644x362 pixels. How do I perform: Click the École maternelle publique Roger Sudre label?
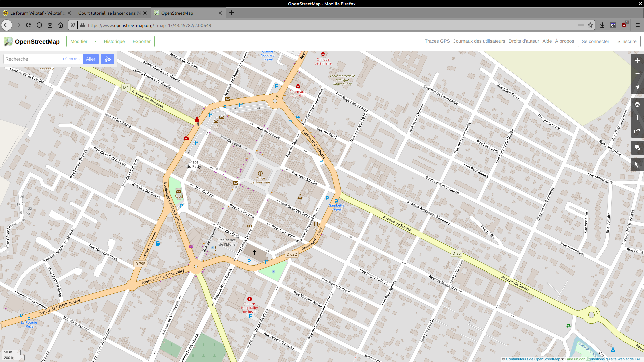tap(342, 80)
